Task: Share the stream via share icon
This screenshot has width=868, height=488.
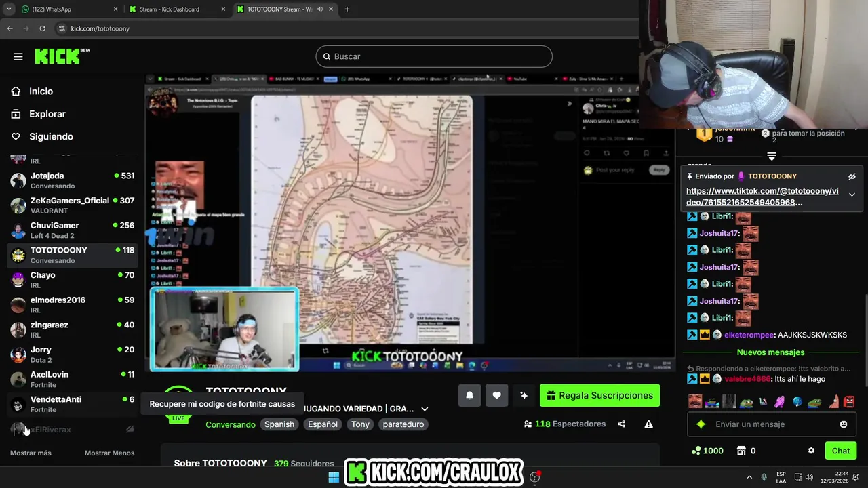Action: (x=621, y=424)
